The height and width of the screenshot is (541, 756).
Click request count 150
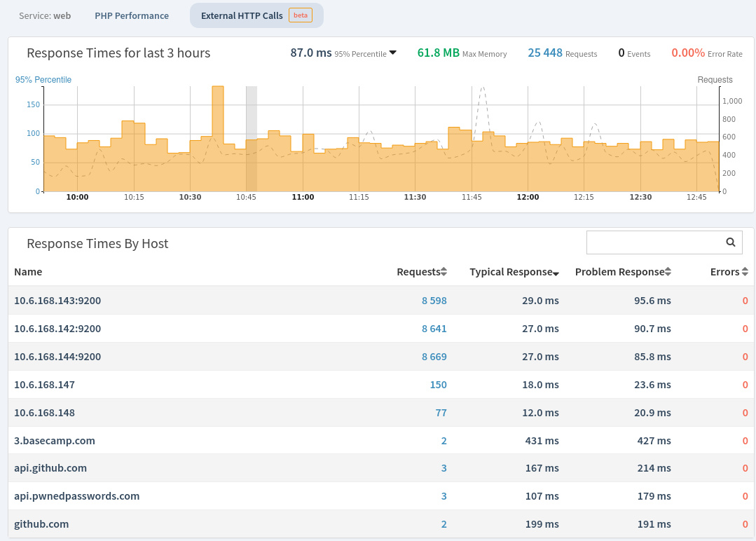pyautogui.click(x=439, y=384)
